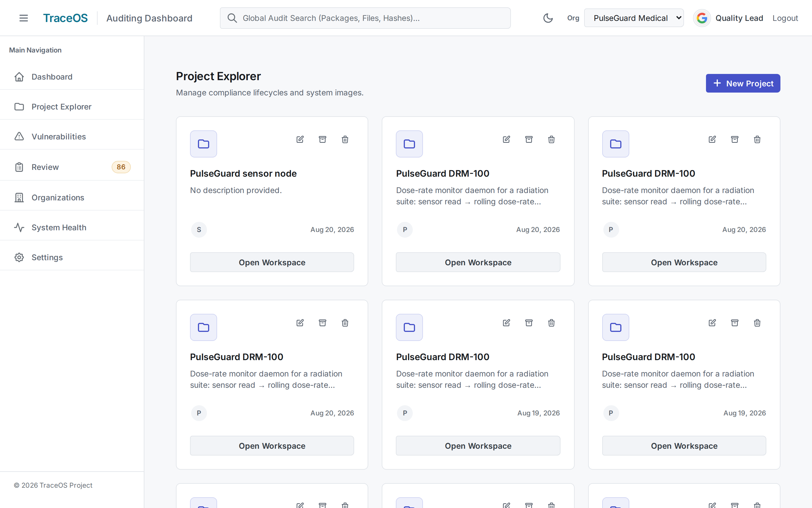The height and width of the screenshot is (508, 812).
Task: Click the S avatar on the sensor node card
Action: (x=199, y=229)
